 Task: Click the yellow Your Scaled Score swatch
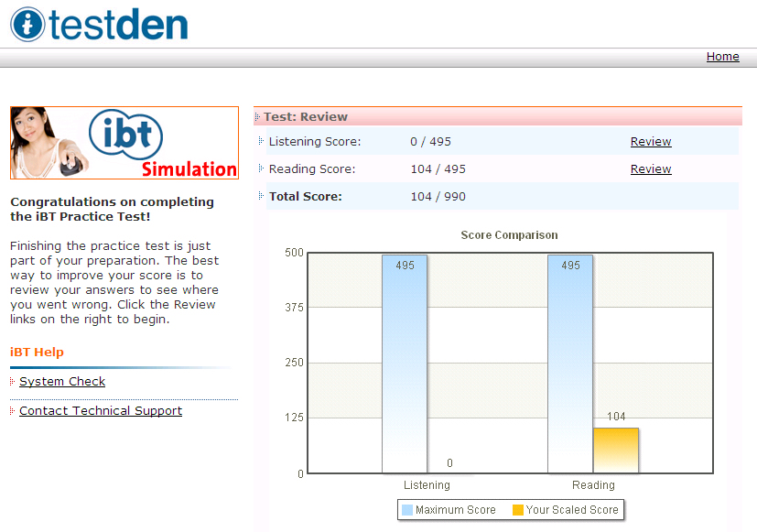(x=517, y=510)
